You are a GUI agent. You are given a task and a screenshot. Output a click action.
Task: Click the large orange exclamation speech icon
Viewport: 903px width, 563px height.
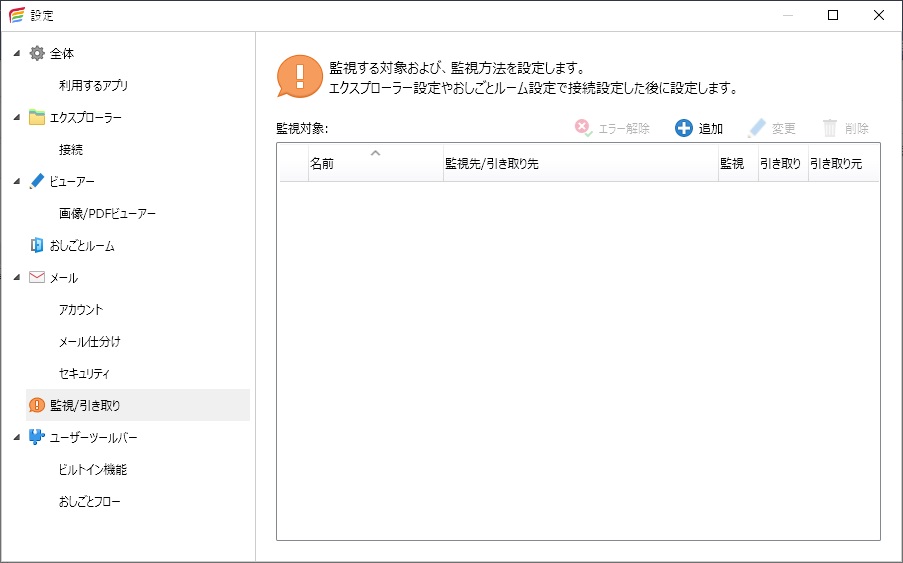pyautogui.click(x=299, y=76)
